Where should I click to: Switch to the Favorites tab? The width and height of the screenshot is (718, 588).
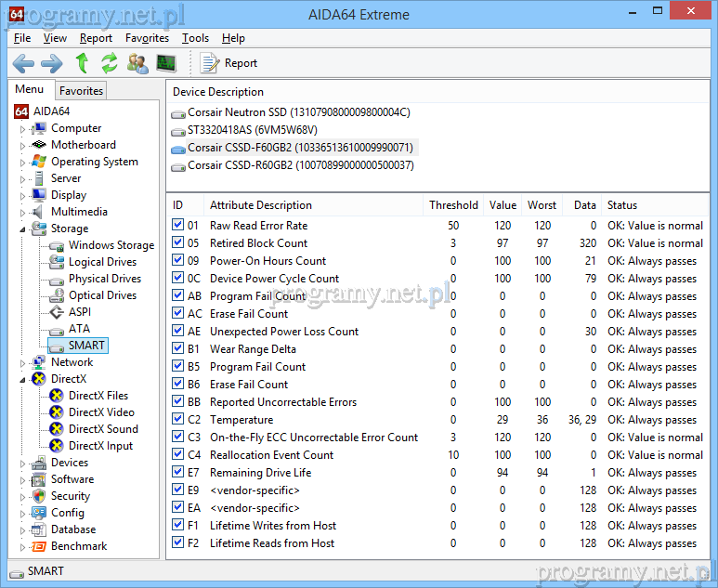point(81,91)
